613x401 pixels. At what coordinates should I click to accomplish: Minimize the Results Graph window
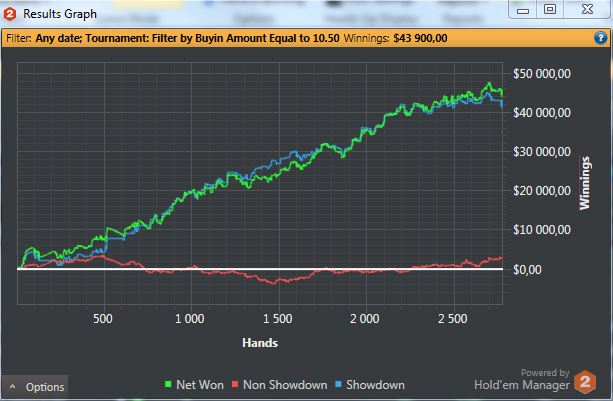click(523, 9)
